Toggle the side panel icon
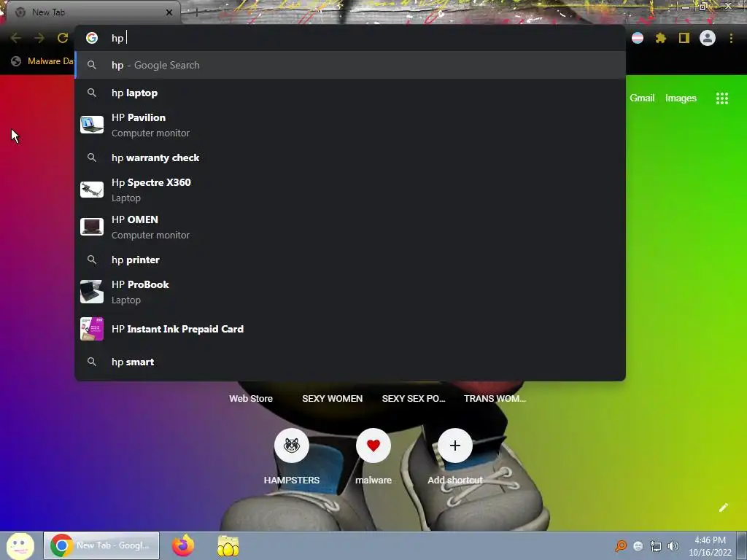Viewport: 747px width, 560px height. (684, 38)
